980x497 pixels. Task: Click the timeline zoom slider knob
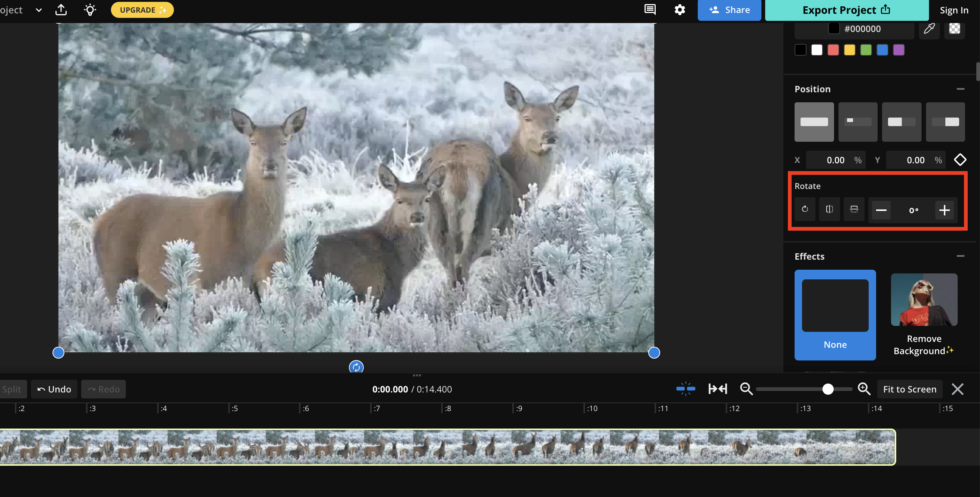(x=828, y=389)
